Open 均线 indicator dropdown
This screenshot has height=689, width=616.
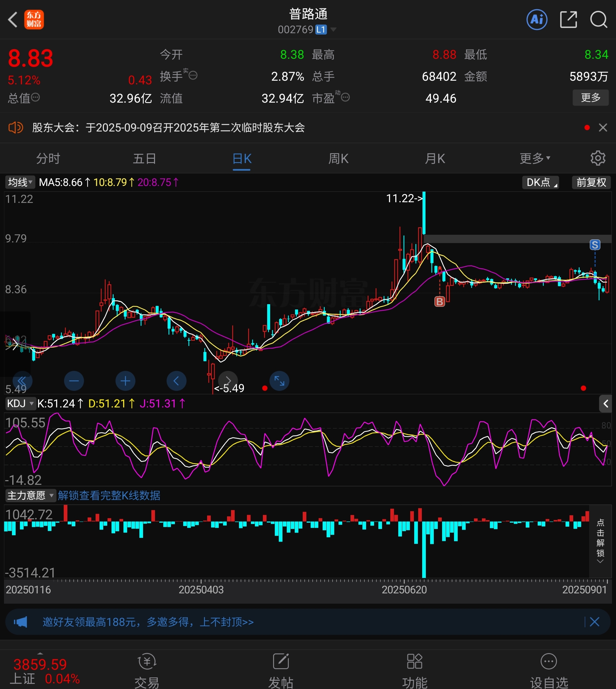pos(20,183)
